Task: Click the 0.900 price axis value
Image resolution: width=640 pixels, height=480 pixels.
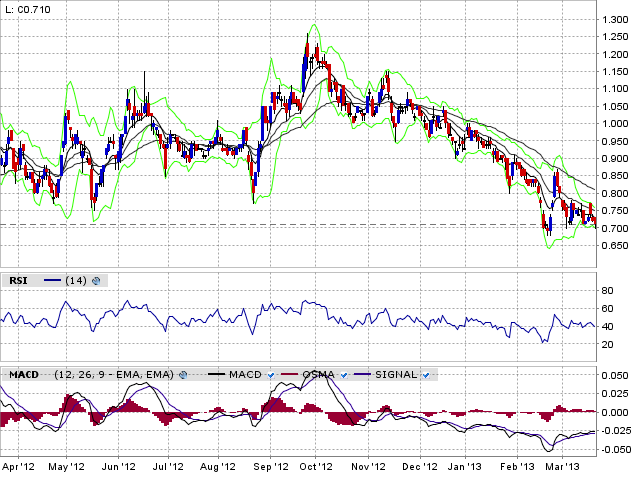Action: [615, 159]
